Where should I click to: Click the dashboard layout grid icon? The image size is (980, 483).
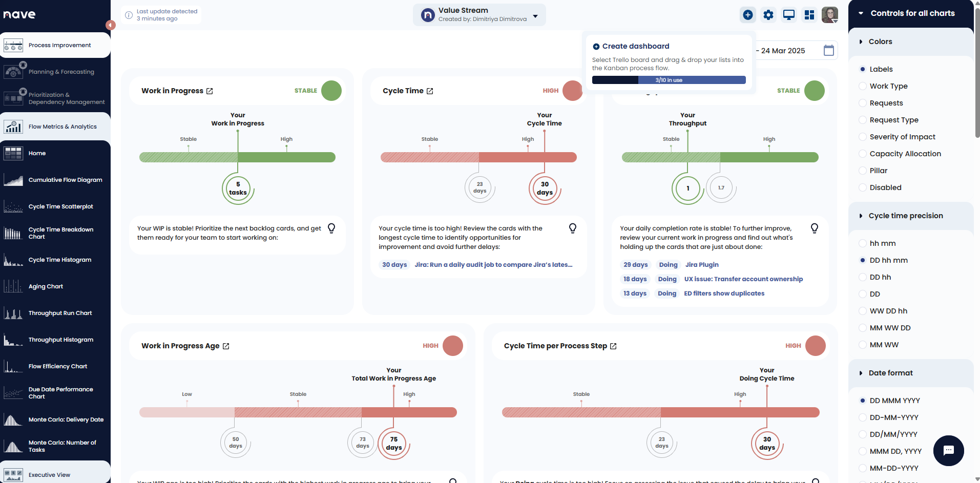(x=809, y=15)
